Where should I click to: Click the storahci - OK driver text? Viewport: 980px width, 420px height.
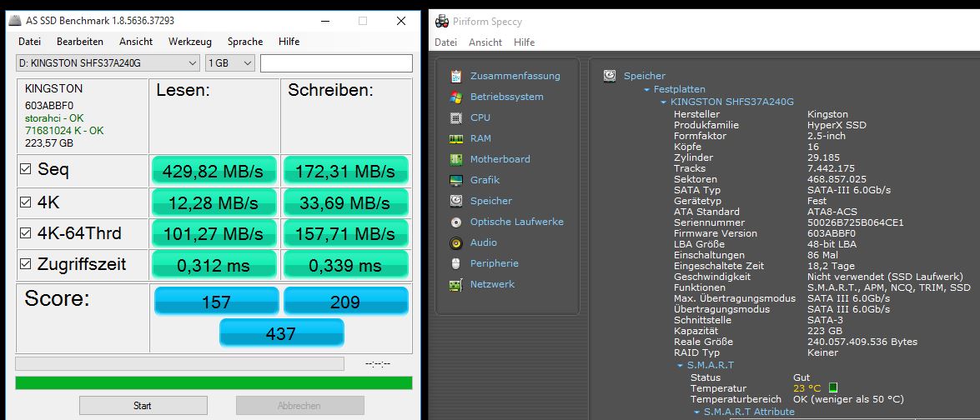(54, 118)
